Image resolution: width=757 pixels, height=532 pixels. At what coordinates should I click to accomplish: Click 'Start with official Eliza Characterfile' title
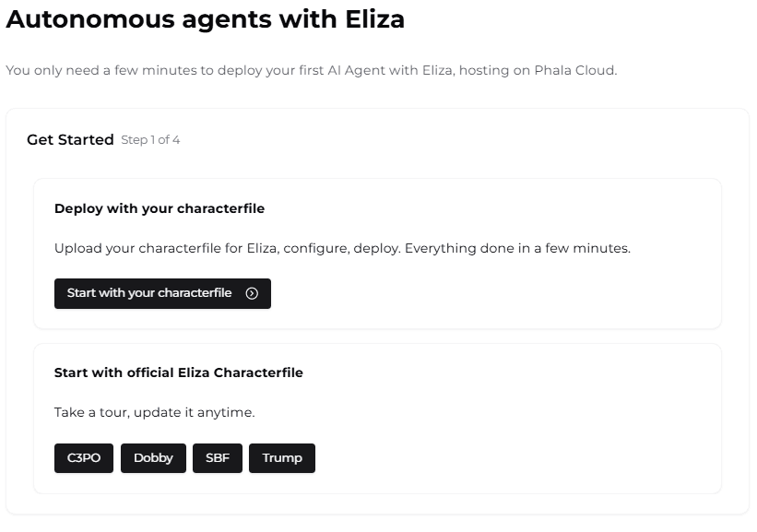(x=179, y=372)
